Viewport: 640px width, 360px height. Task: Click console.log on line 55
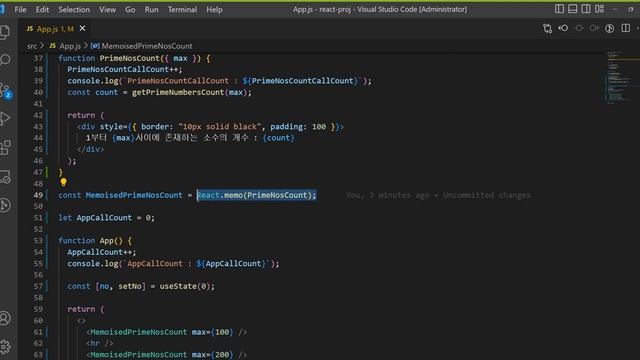(93, 264)
